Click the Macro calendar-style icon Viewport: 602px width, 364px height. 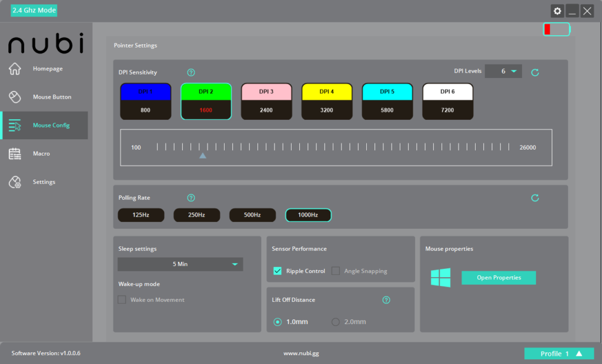pyautogui.click(x=15, y=154)
